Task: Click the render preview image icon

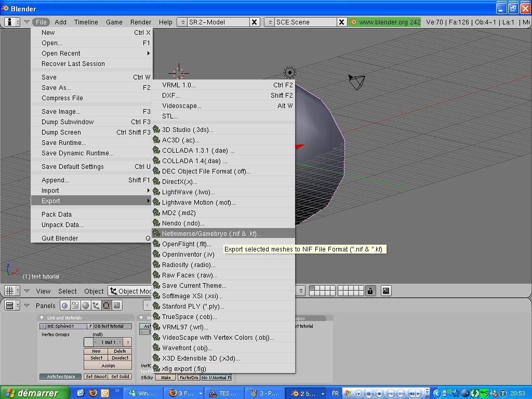Action: [386, 291]
